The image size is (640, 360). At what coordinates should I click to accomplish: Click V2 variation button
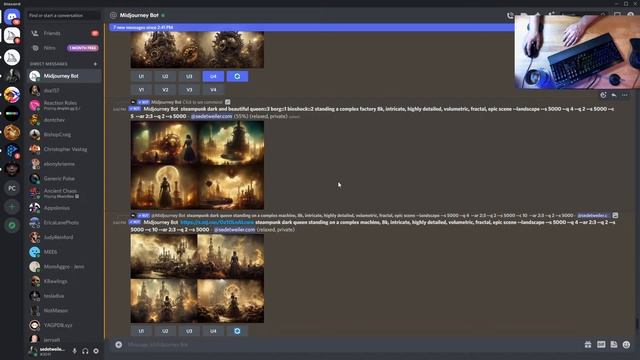click(165, 89)
